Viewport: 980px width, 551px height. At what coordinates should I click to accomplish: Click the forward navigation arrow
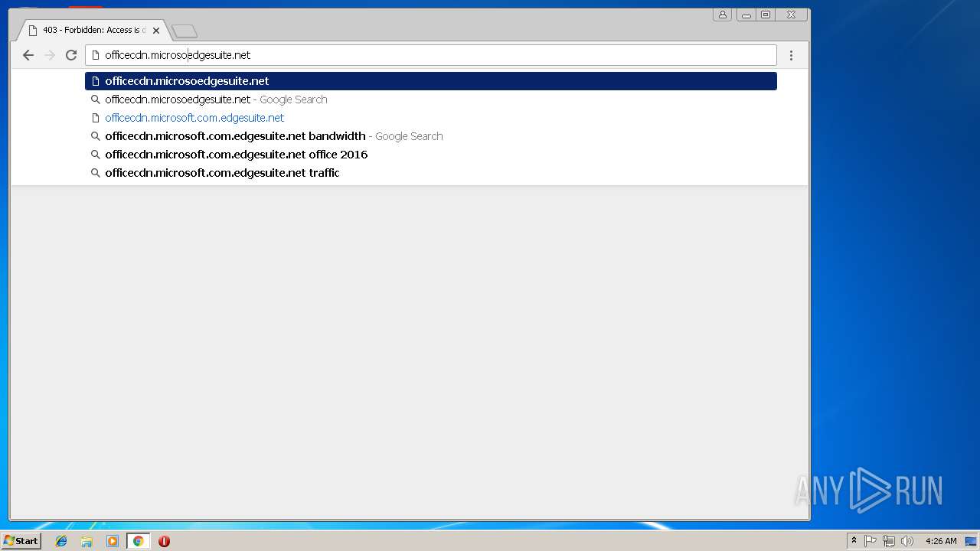coord(50,55)
